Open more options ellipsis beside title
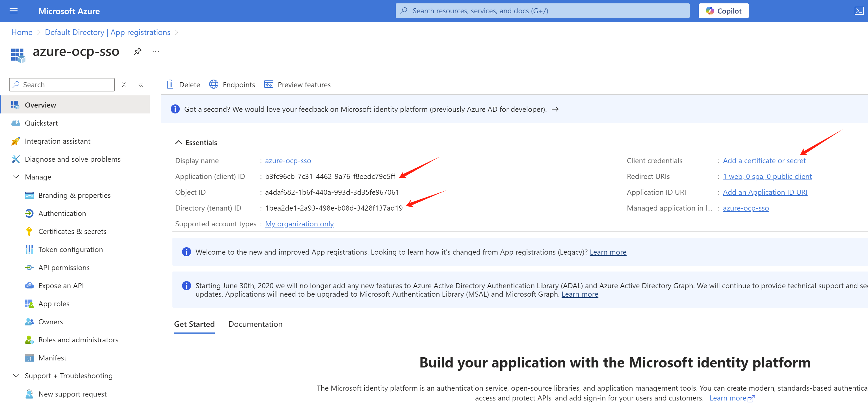Screen dimensions: 868x418 (155, 51)
